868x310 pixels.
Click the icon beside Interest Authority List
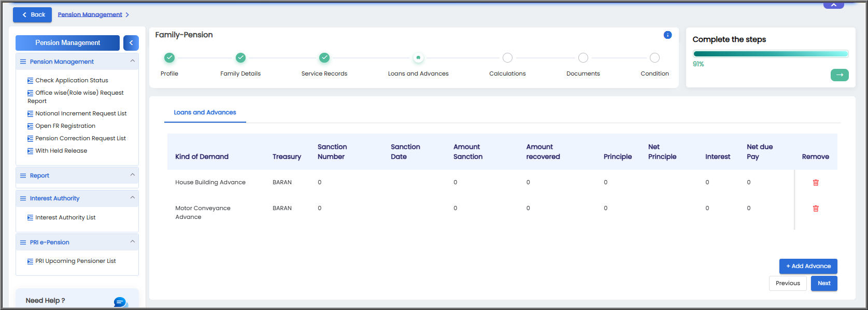(30, 218)
